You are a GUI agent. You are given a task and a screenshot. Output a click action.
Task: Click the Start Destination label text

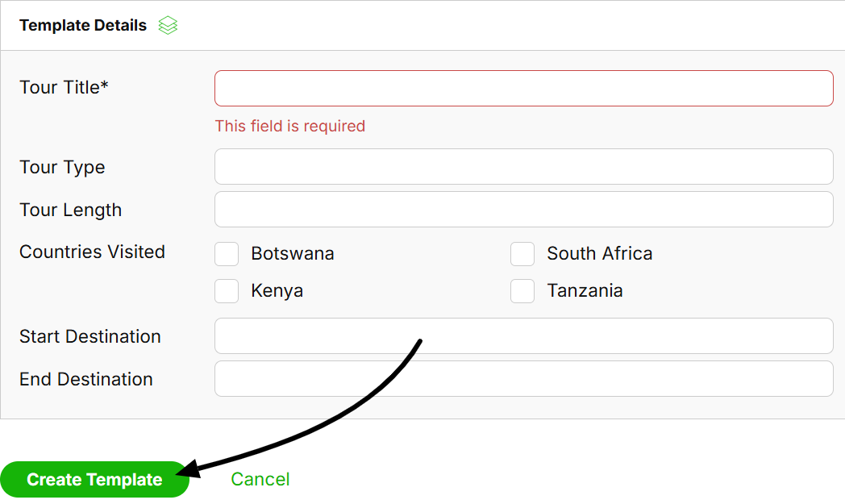pos(90,336)
